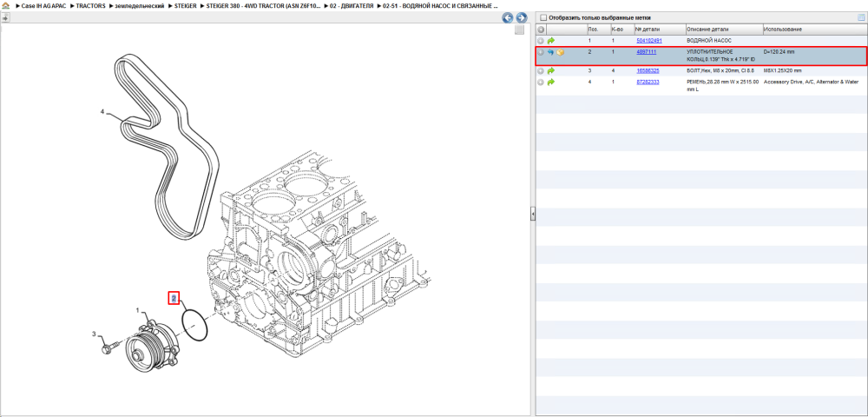Sort by the '№ детали' column header
The image size is (868, 417).
click(x=660, y=30)
